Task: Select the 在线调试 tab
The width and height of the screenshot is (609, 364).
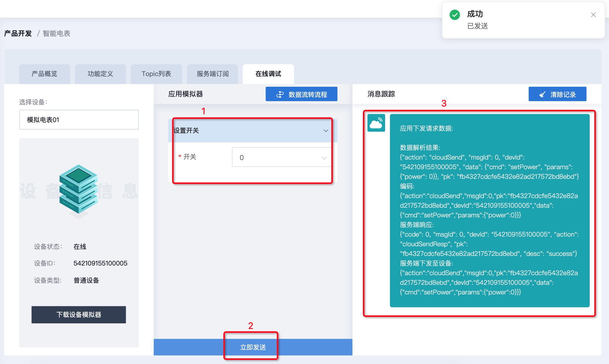Action: (x=268, y=74)
